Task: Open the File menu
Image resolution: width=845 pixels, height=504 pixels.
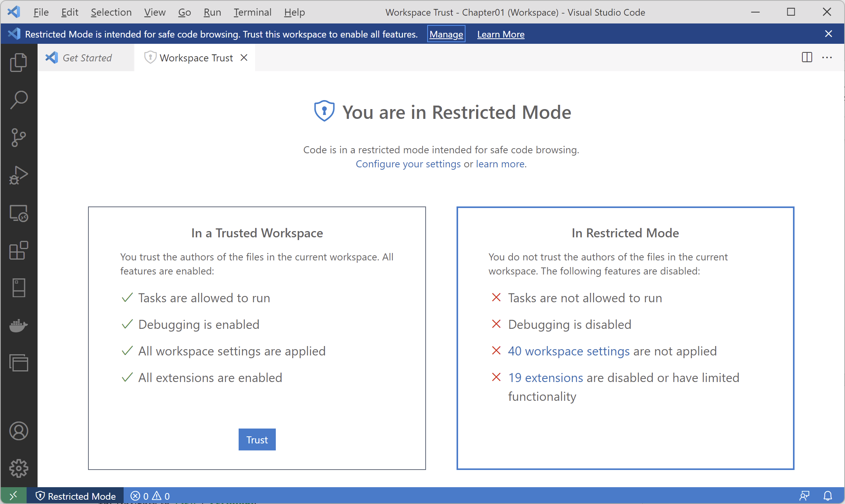Action: coord(41,12)
